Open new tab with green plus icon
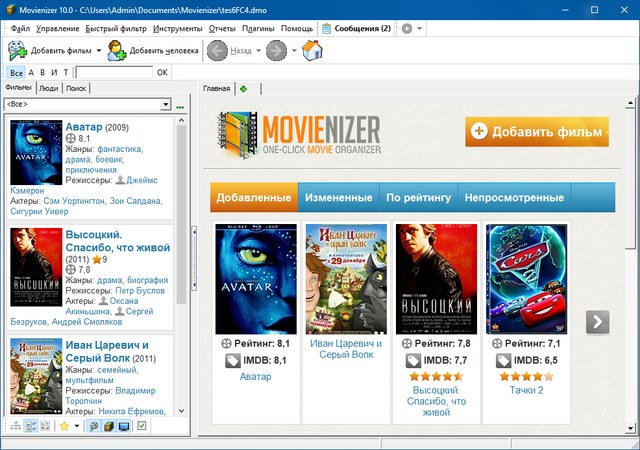640x450 pixels. point(245,89)
